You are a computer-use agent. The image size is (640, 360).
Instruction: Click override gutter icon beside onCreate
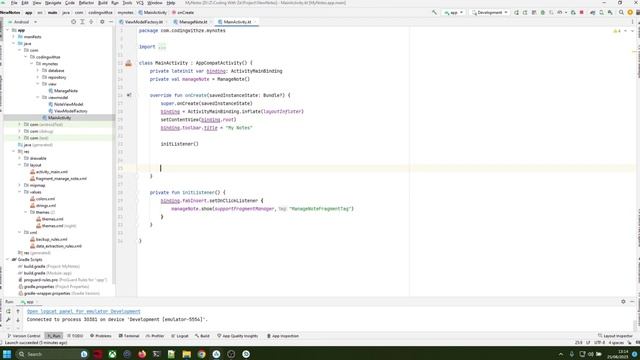click(129, 95)
